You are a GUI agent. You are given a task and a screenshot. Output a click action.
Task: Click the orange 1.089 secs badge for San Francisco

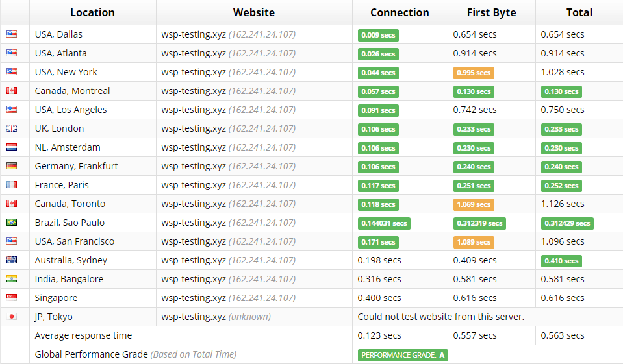(474, 242)
